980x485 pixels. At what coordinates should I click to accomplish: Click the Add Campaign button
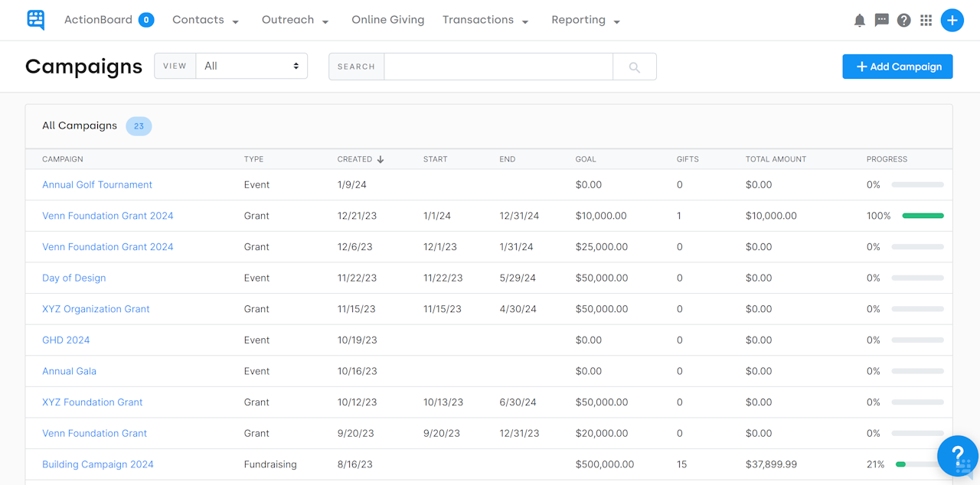point(897,67)
